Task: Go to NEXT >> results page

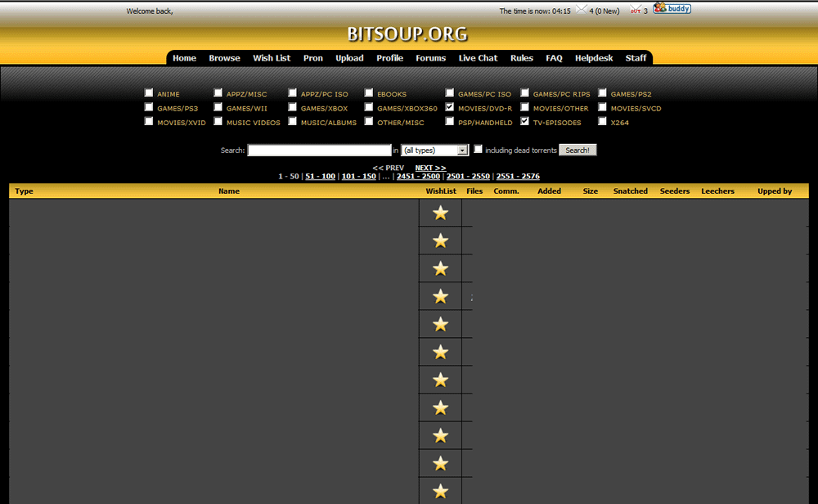Action: tap(430, 168)
